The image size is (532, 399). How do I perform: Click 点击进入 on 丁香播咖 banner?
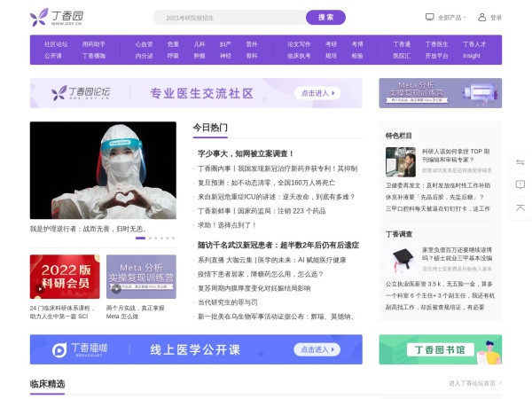(x=317, y=349)
